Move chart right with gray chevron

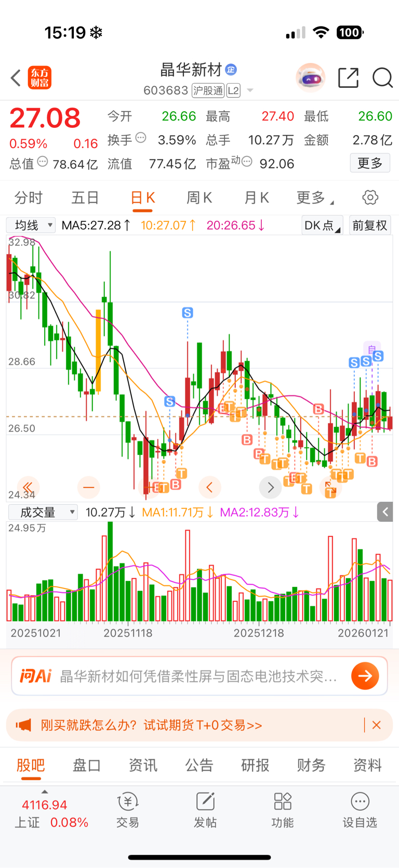pyautogui.click(x=270, y=487)
